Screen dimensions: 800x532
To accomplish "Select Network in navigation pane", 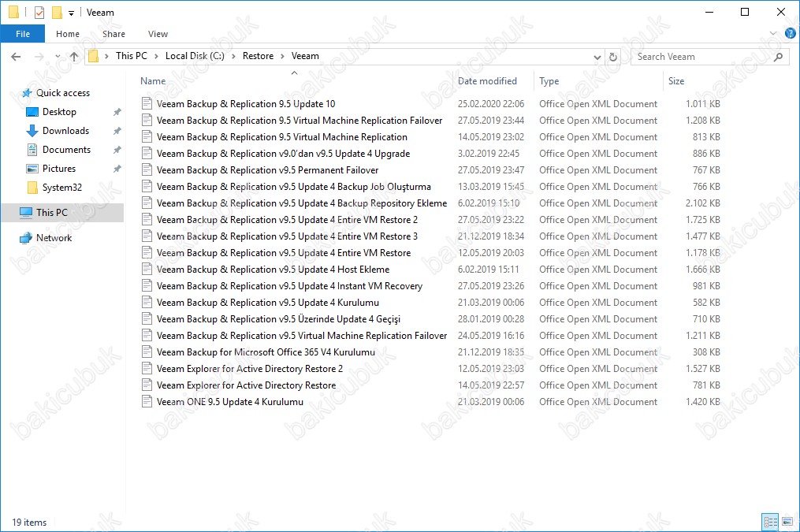I will 54,238.
